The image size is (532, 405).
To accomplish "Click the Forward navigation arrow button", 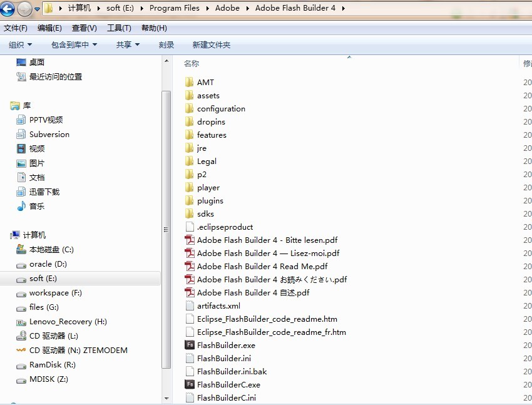I will pyautogui.click(x=24, y=9).
